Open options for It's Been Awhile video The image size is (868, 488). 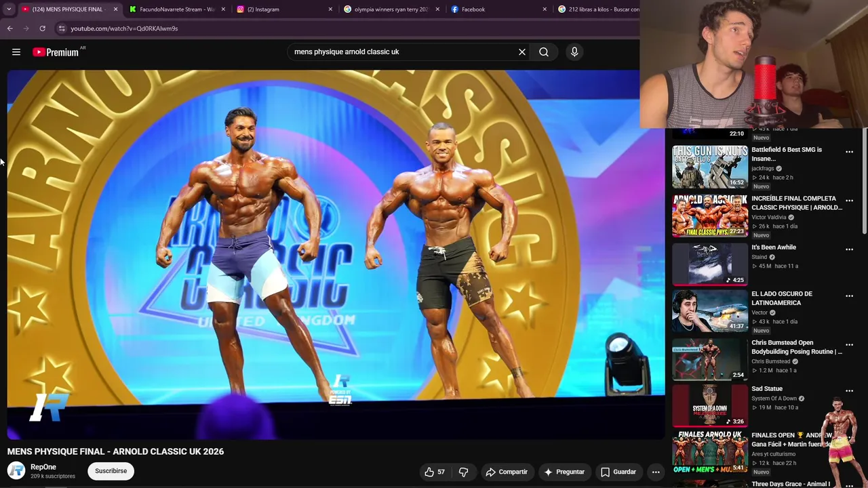[x=849, y=249]
